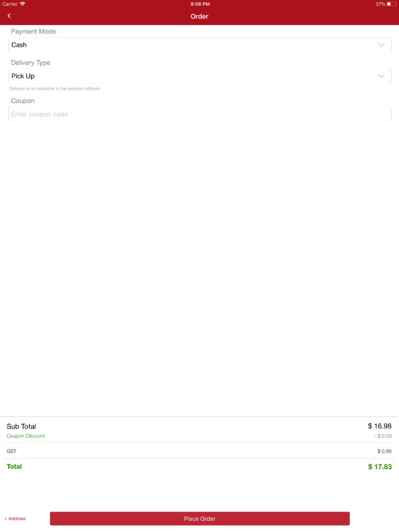Tap the Wi-Fi icon in status bar

pos(23,4)
